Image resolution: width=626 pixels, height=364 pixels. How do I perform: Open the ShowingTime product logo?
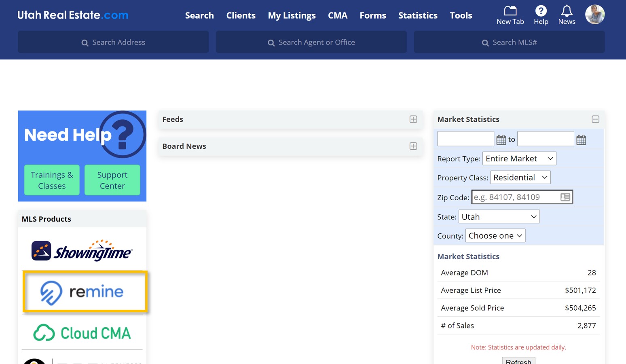tap(82, 251)
